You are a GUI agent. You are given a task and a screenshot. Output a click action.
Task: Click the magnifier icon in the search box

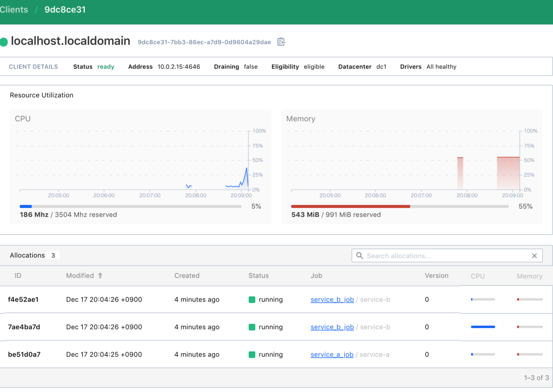tap(360, 256)
